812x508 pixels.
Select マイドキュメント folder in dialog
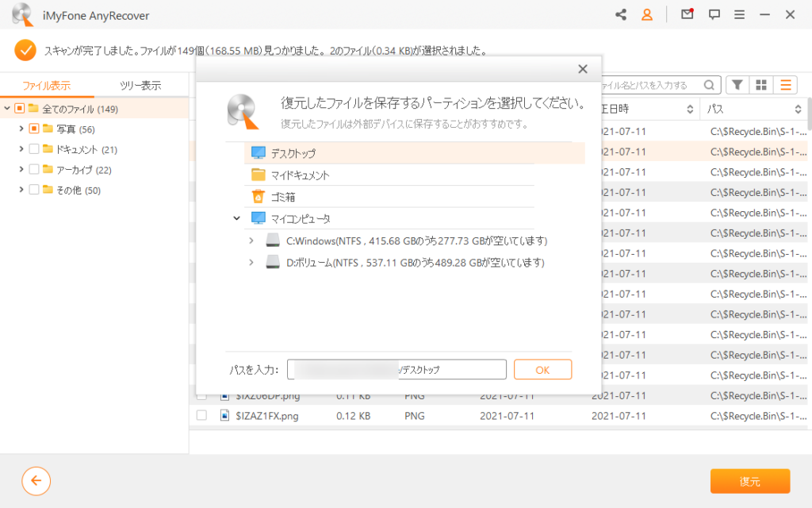click(389, 175)
